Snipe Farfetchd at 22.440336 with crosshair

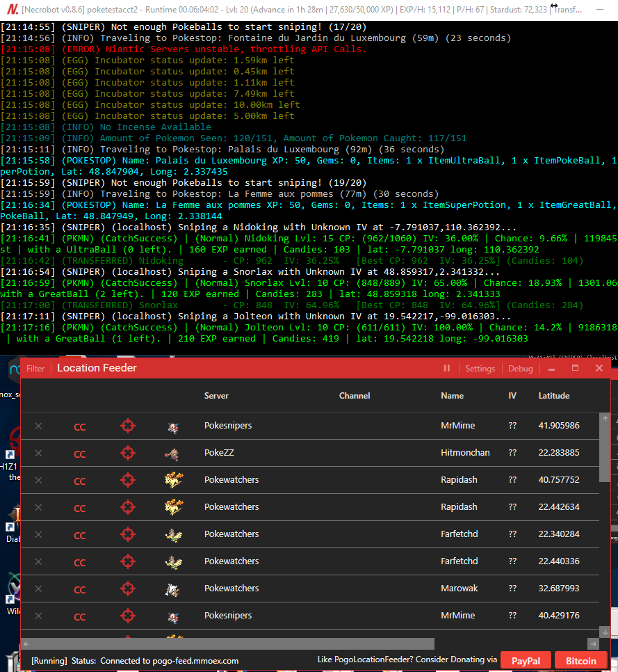tap(128, 561)
